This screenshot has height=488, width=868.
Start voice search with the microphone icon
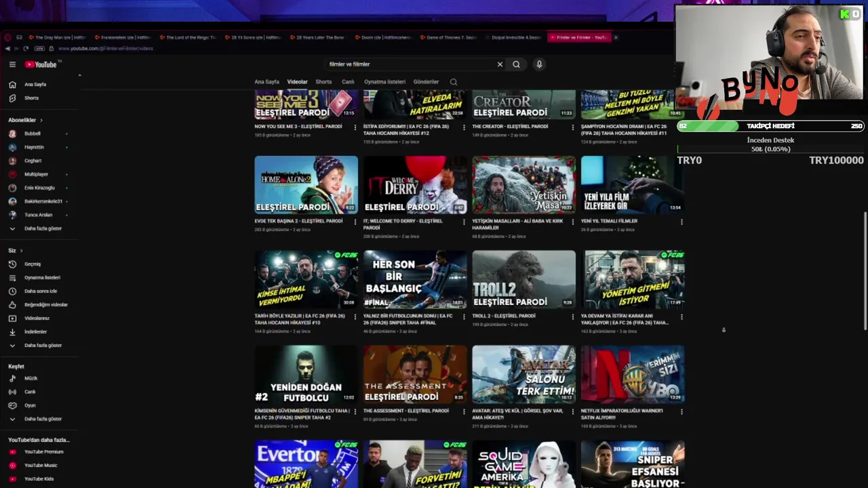coord(539,64)
